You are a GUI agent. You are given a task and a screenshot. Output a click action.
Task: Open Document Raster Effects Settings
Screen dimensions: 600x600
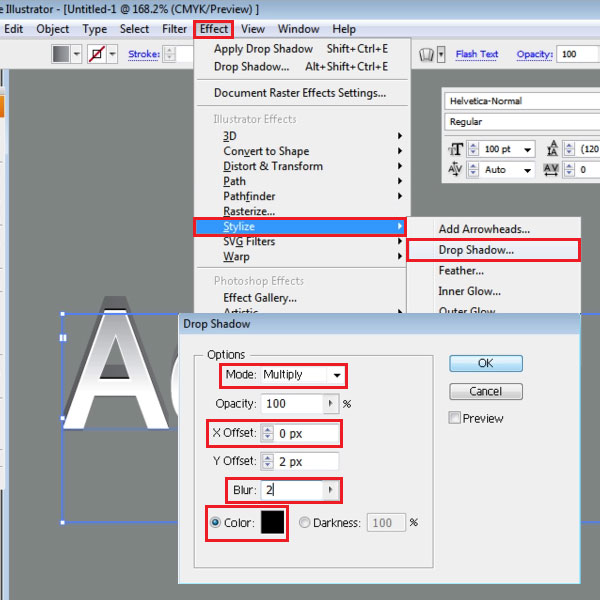pyautogui.click(x=302, y=93)
